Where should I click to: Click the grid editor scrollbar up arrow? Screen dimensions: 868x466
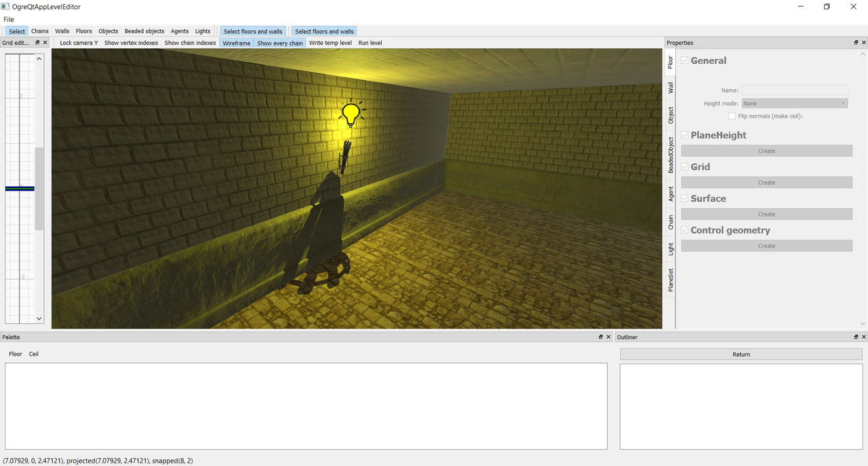pyautogui.click(x=39, y=59)
